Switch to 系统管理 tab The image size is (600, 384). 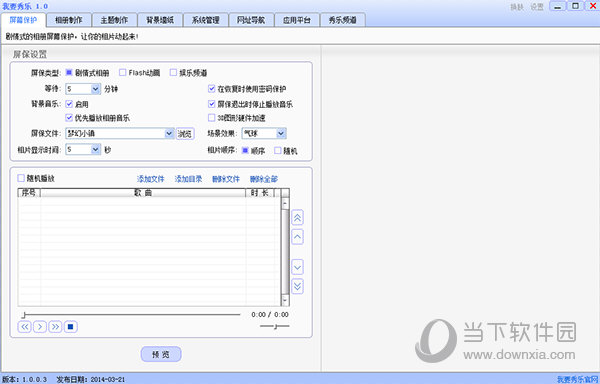[x=205, y=20]
